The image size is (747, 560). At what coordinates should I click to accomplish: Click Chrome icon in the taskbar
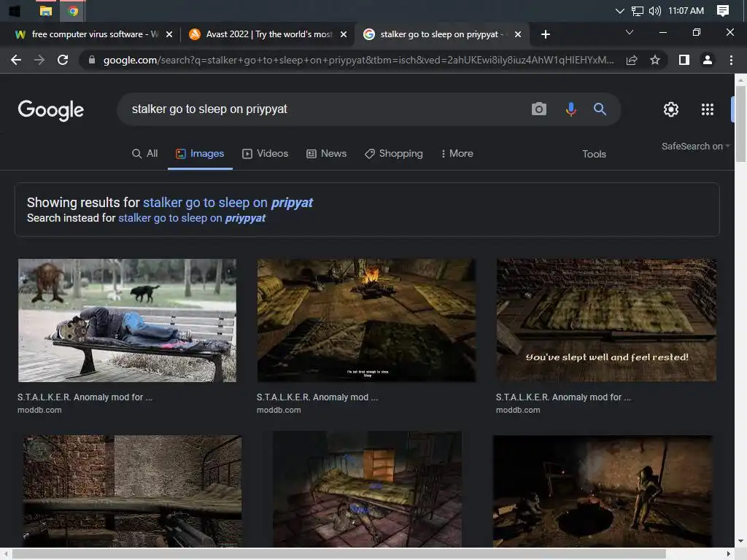coord(73,10)
